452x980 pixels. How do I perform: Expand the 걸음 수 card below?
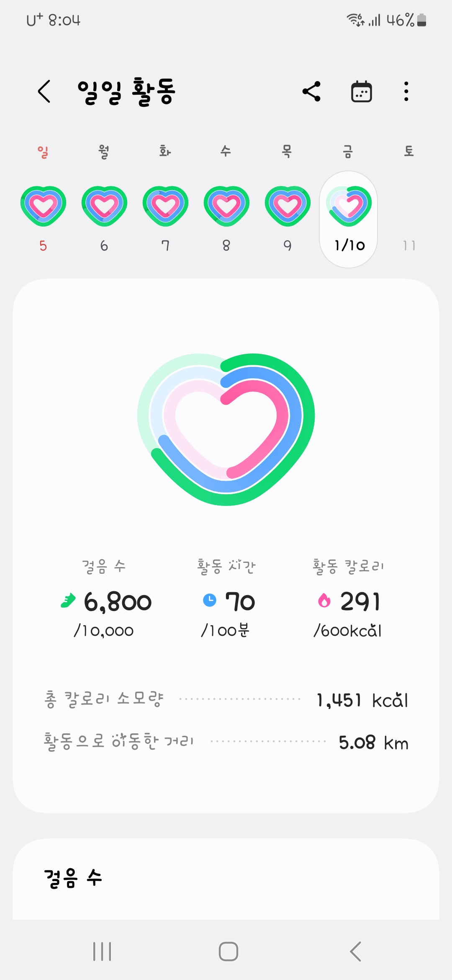pyautogui.click(x=226, y=878)
